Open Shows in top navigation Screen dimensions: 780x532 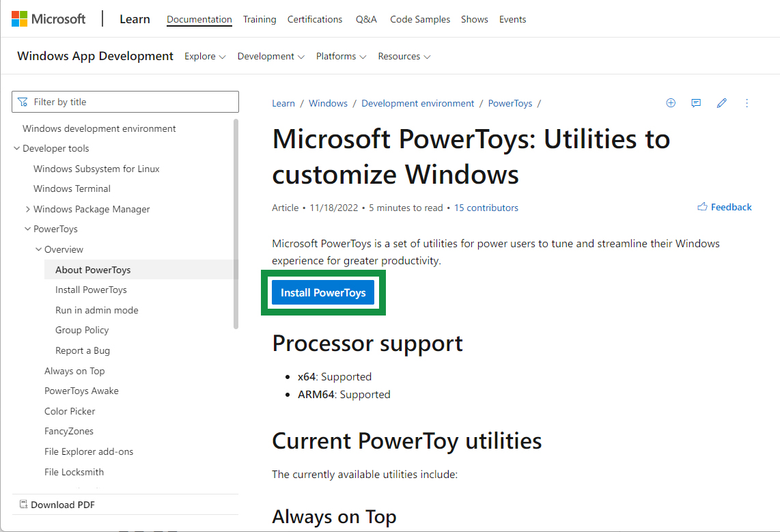tap(474, 19)
